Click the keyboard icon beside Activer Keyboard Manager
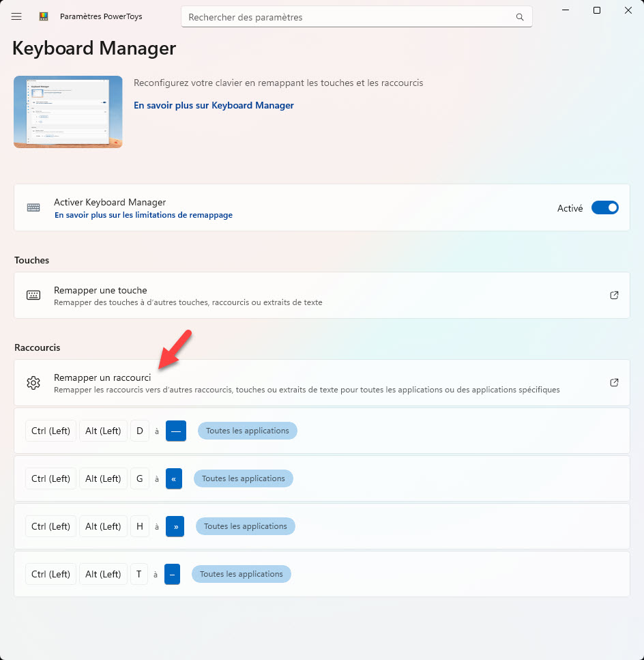 (x=33, y=207)
